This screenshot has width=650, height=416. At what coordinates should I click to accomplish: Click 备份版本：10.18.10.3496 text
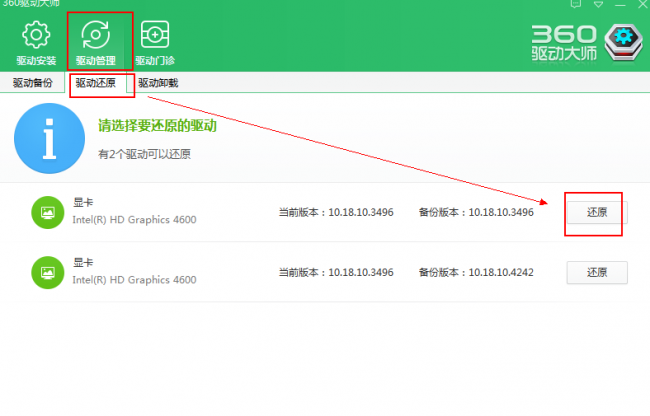pyautogui.click(x=476, y=213)
